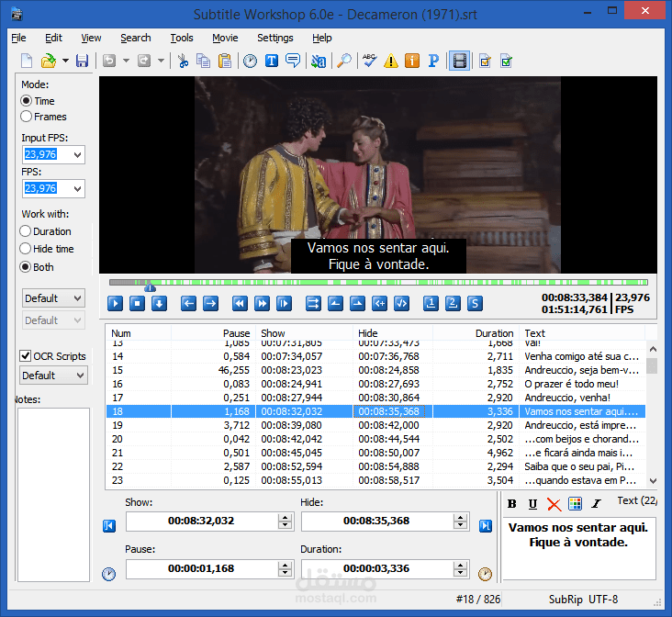Stop video playback

point(137,304)
